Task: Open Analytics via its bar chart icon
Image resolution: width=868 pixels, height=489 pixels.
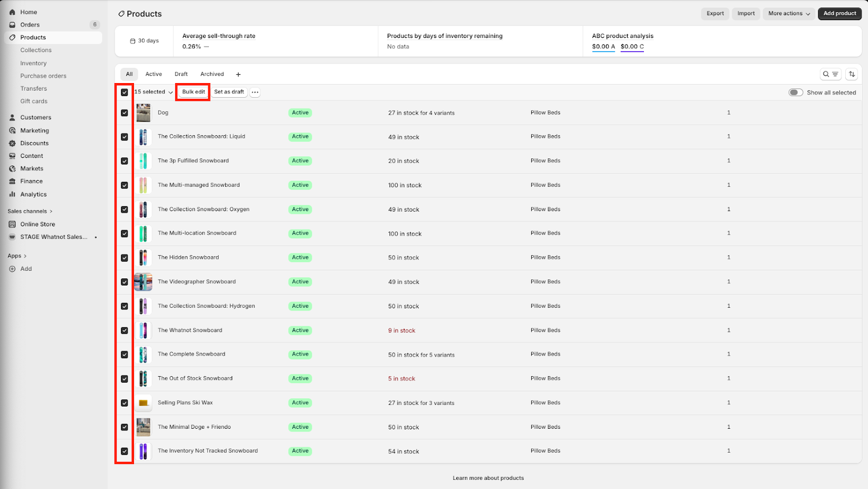Action: pos(12,194)
